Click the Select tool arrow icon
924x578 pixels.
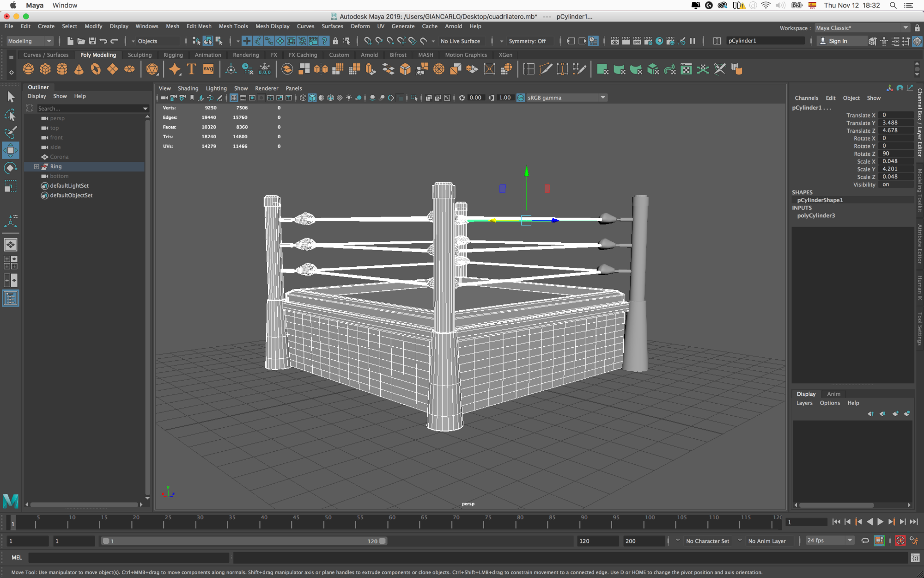pos(10,97)
